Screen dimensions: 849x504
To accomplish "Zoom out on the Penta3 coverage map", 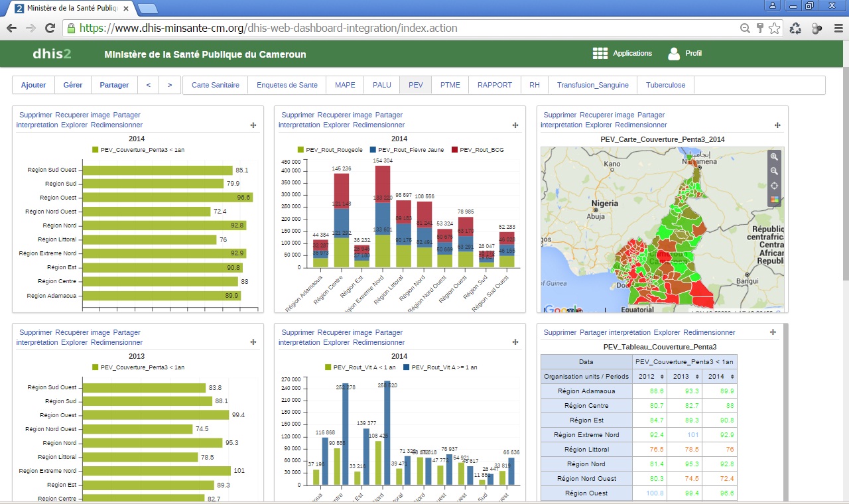I will [774, 171].
